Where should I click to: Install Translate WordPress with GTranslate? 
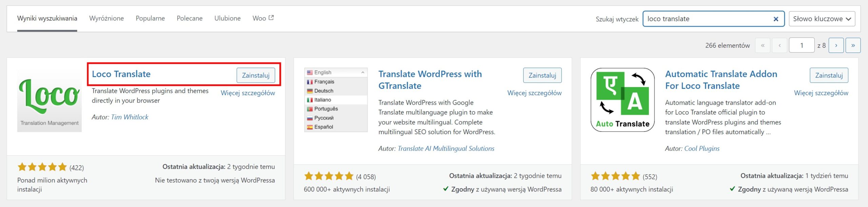point(542,75)
